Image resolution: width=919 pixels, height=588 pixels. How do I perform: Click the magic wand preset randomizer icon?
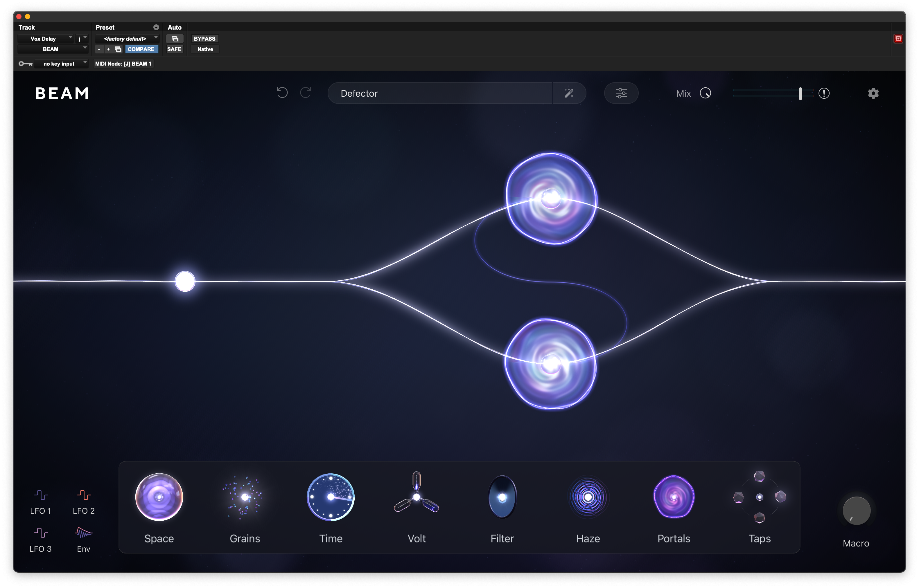[x=569, y=93]
